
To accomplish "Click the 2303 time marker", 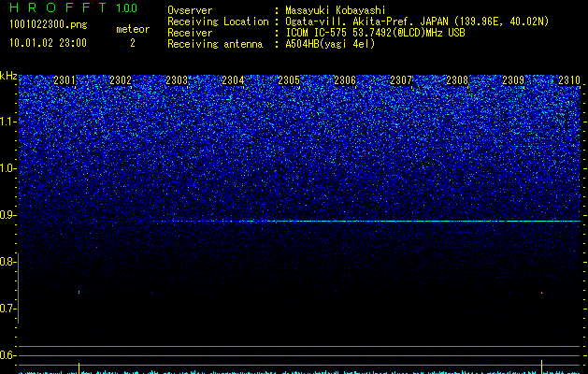I will [x=177, y=80].
